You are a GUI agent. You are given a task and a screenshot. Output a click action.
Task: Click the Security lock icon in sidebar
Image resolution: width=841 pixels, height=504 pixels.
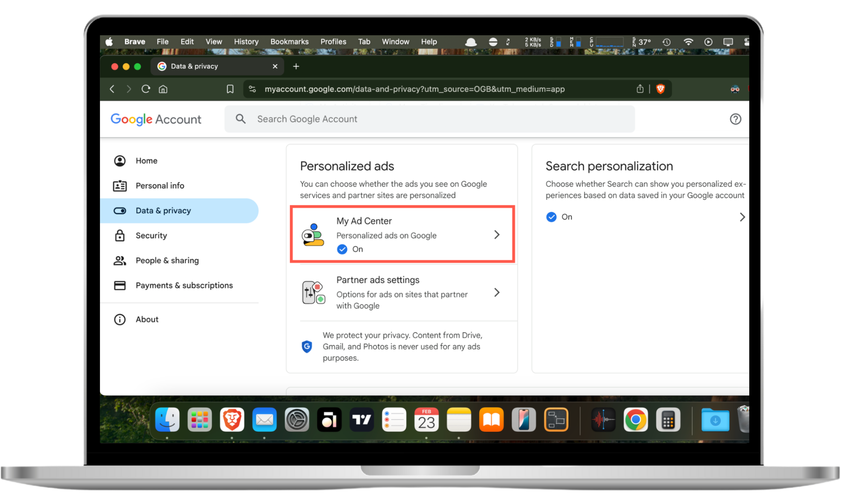pyautogui.click(x=120, y=235)
